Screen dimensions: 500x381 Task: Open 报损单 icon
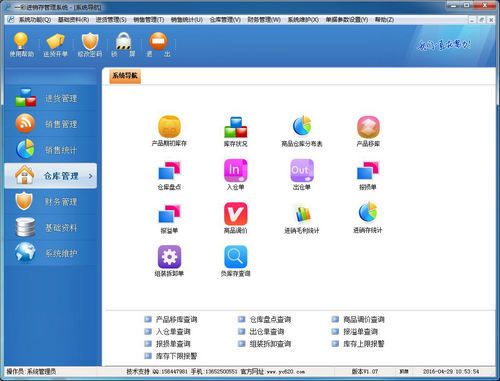pos(368,175)
